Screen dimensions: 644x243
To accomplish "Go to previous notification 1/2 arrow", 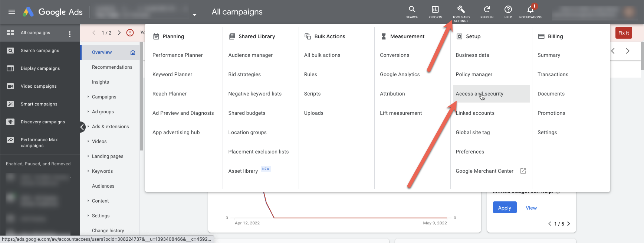I will point(94,33).
